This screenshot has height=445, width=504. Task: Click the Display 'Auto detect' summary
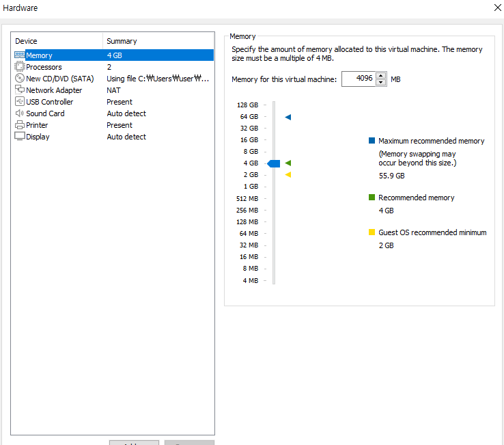[x=126, y=137]
